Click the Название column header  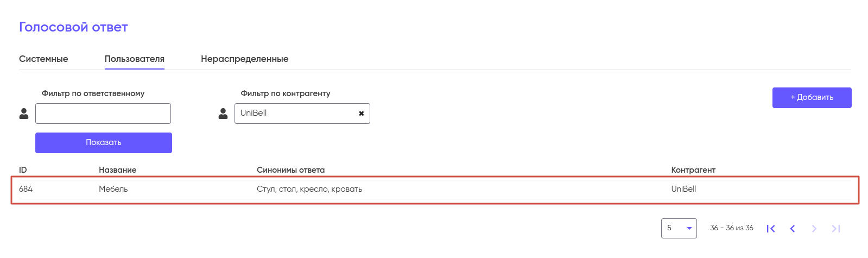117,170
